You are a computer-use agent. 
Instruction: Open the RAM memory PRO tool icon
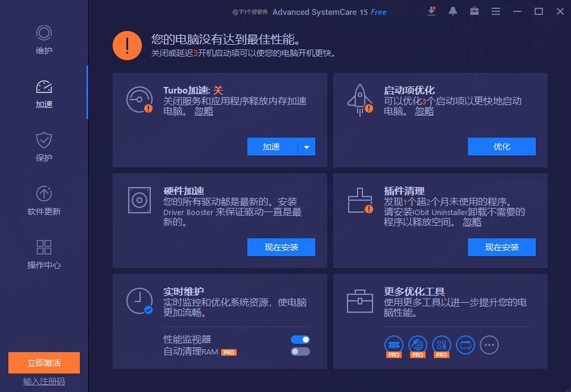click(393, 346)
